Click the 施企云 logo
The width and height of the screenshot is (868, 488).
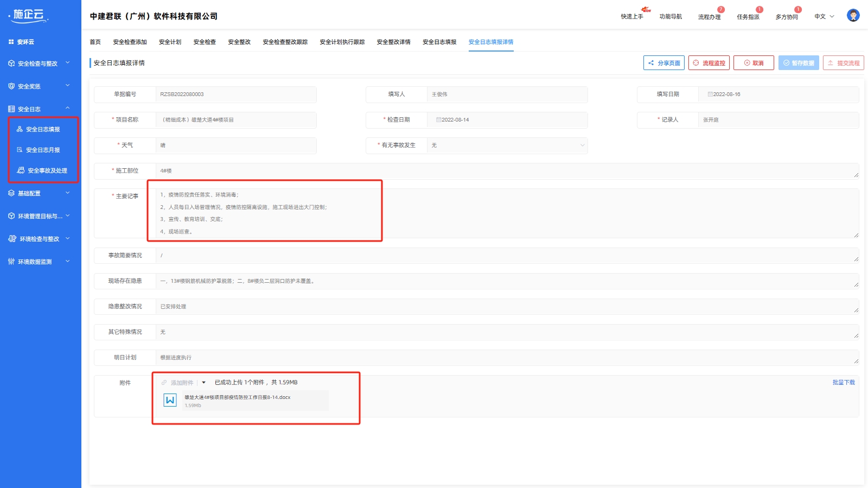(29, 15)
